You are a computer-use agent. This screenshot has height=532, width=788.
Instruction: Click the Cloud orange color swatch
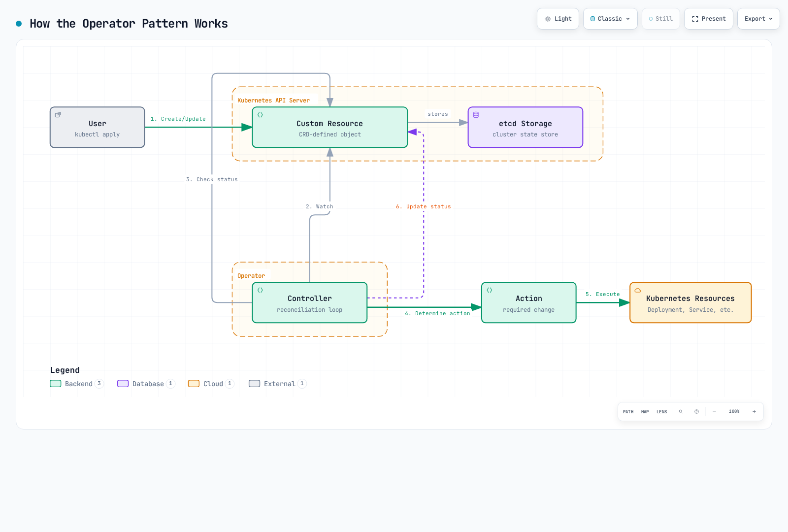pyautogui.click(x=194, y=384)
